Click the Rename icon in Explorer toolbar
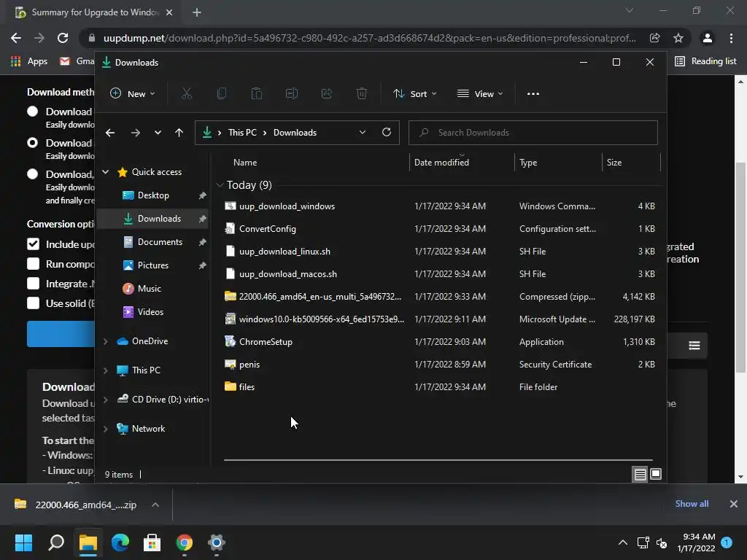 pyautogui.click(x=292, y=94)
